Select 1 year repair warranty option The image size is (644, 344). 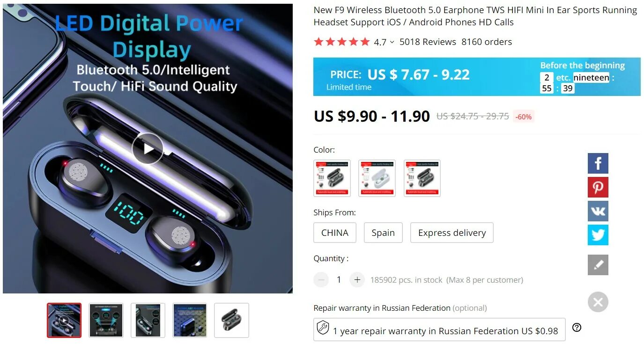439,329
